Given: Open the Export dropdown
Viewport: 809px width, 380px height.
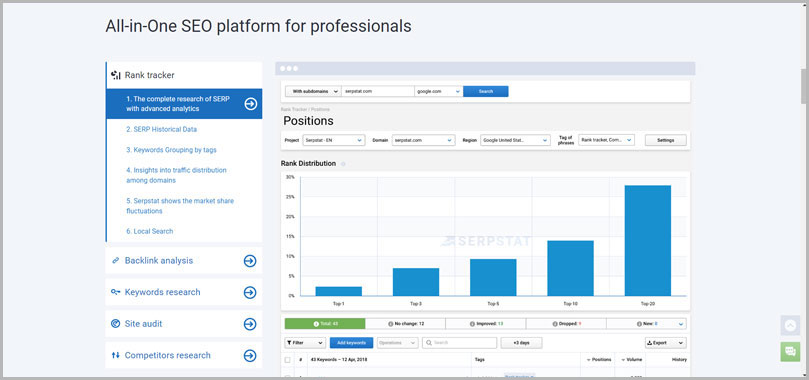Looking at the screenshot, I should point(666,343).
